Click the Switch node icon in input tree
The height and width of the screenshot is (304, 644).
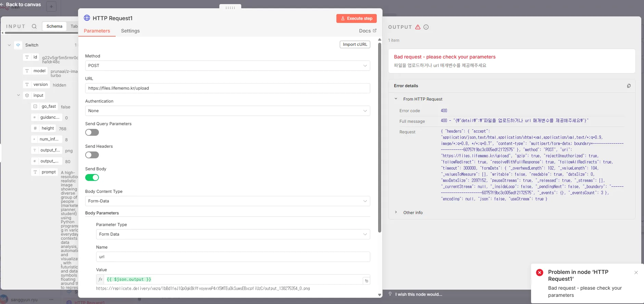[x=18, y=45]
